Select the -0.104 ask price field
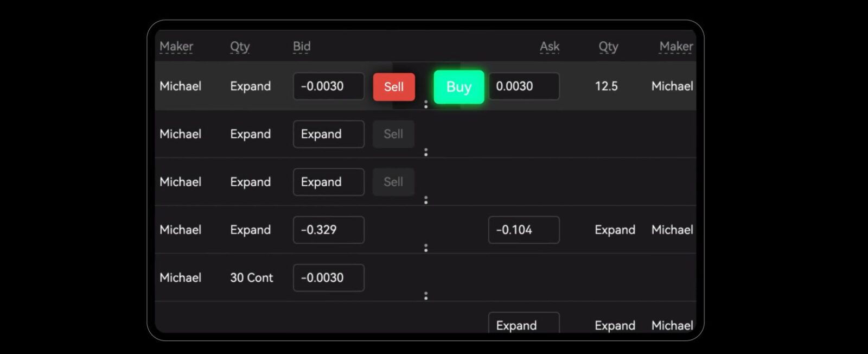868x354 pixels. 524,230
